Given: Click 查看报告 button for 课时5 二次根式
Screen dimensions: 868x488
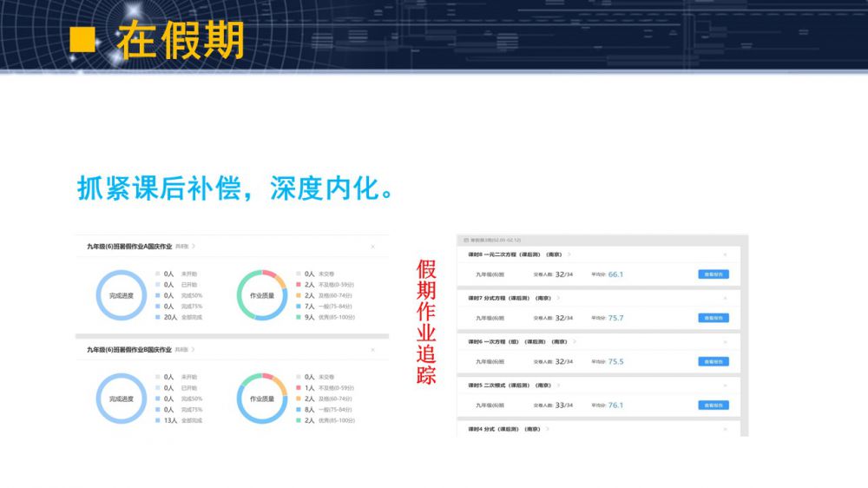Looking at the screenshot, I should (x=713, y=405).
